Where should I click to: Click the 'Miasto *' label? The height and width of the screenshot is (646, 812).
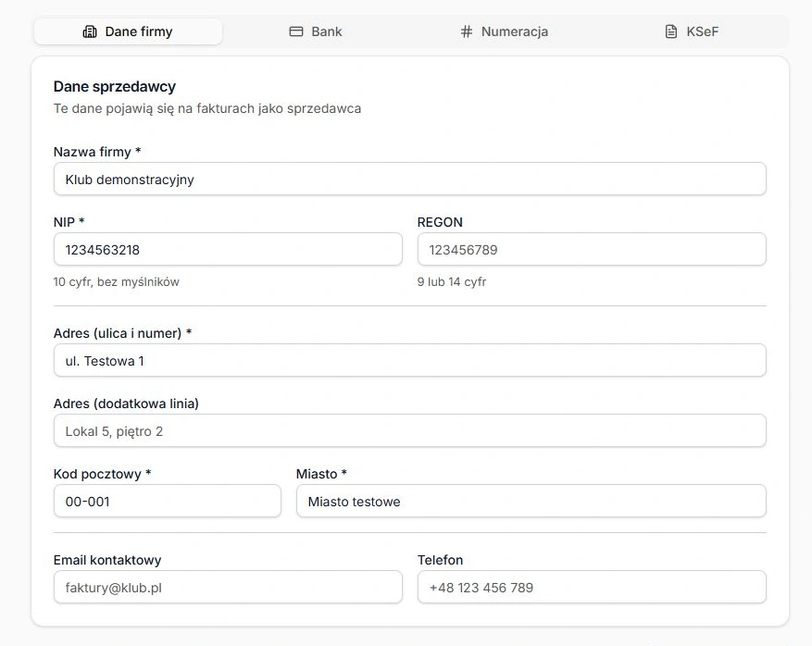click(x=321, y=474)
